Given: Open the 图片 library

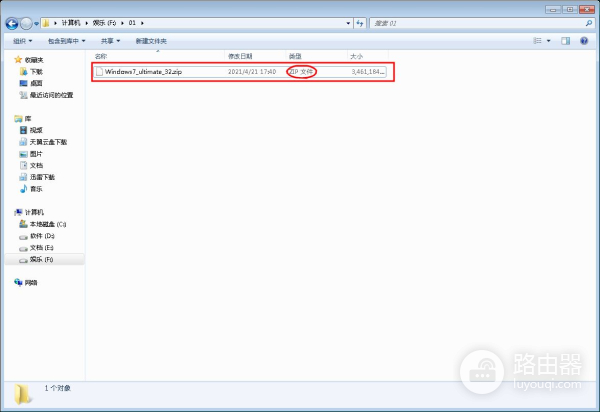Looking at the screenshot, I should point(31,154).
